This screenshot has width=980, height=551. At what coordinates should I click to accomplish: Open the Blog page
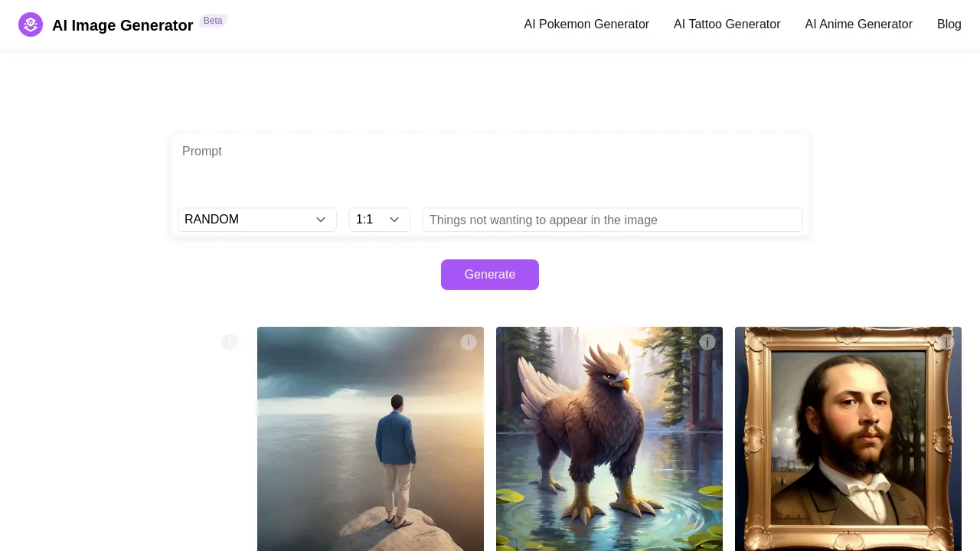coord(949,24)
